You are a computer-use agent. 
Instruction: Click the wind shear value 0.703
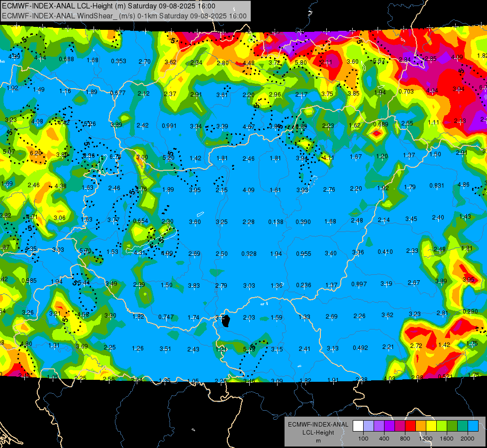pos(406,92)
